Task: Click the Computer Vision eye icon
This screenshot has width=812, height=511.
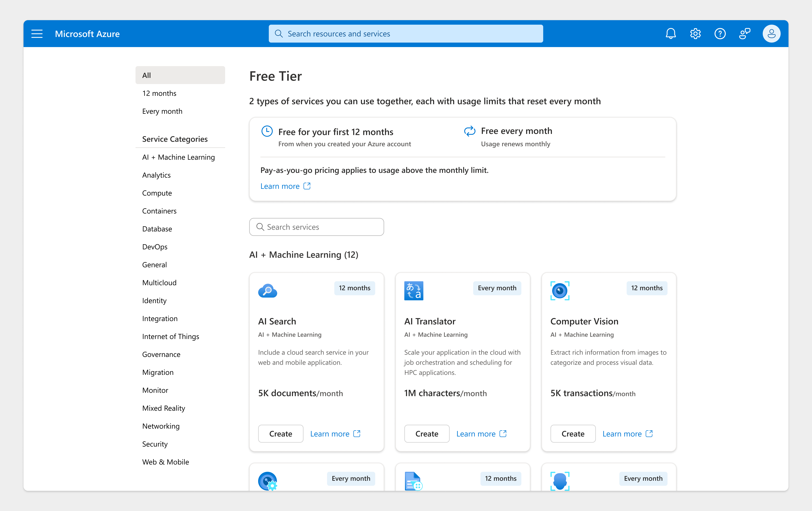Action: [560, 291]
